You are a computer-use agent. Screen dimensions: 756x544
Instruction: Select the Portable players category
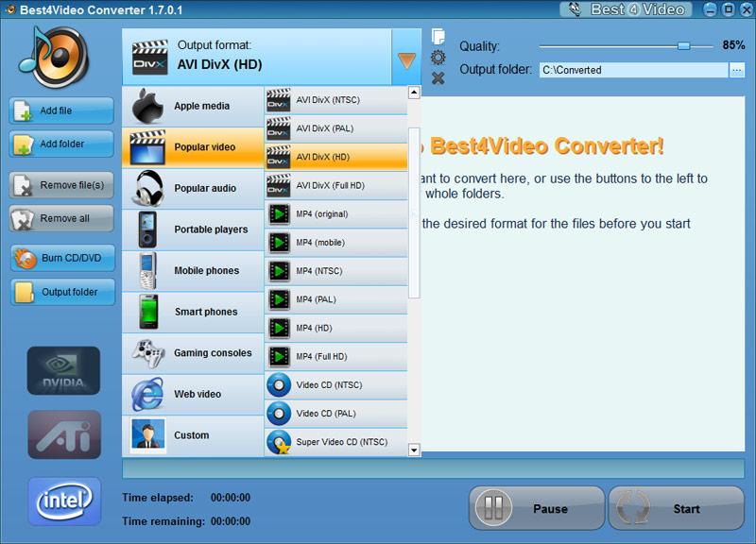click(x=193, y=229)
